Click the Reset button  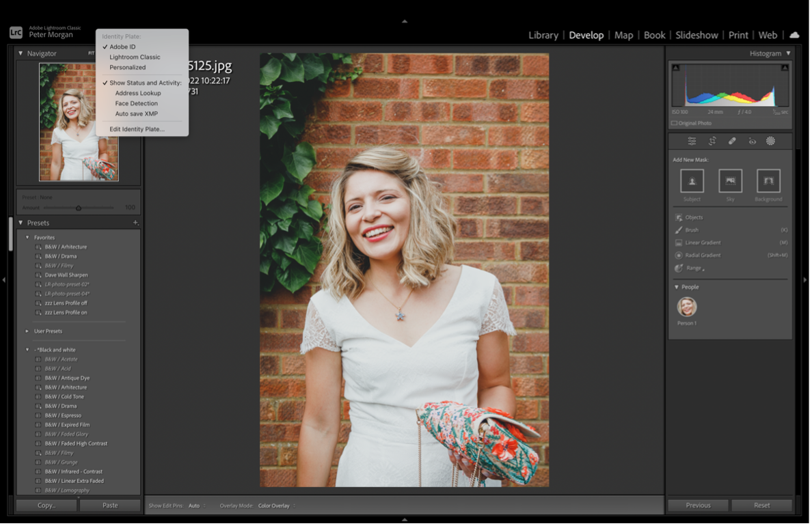point(761,506)
